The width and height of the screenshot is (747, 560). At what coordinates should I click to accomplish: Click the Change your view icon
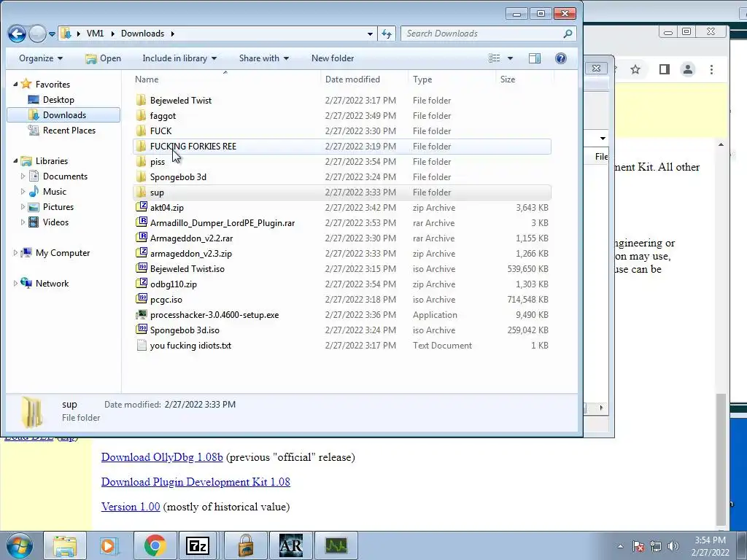[x=495, y=58]
